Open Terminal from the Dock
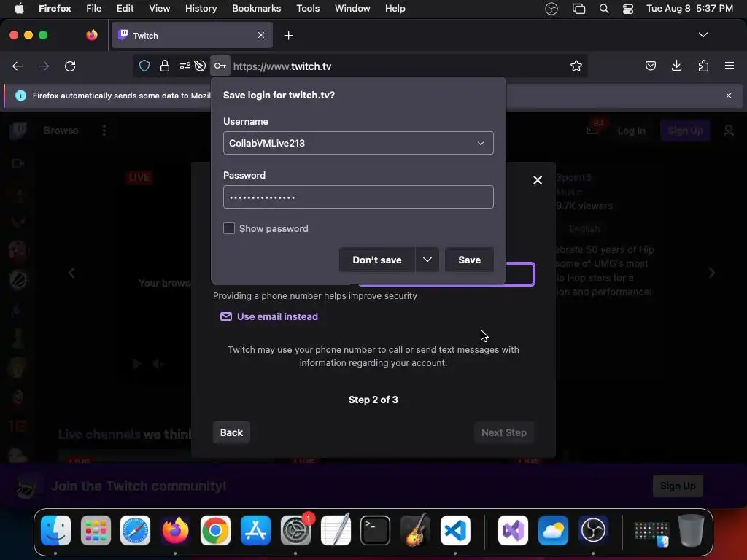747x560 pixels. tap(376, 530)
